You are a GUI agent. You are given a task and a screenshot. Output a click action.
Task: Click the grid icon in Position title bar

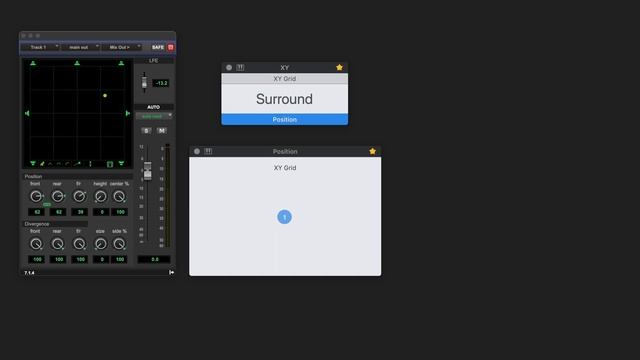[x=208, y=151]
